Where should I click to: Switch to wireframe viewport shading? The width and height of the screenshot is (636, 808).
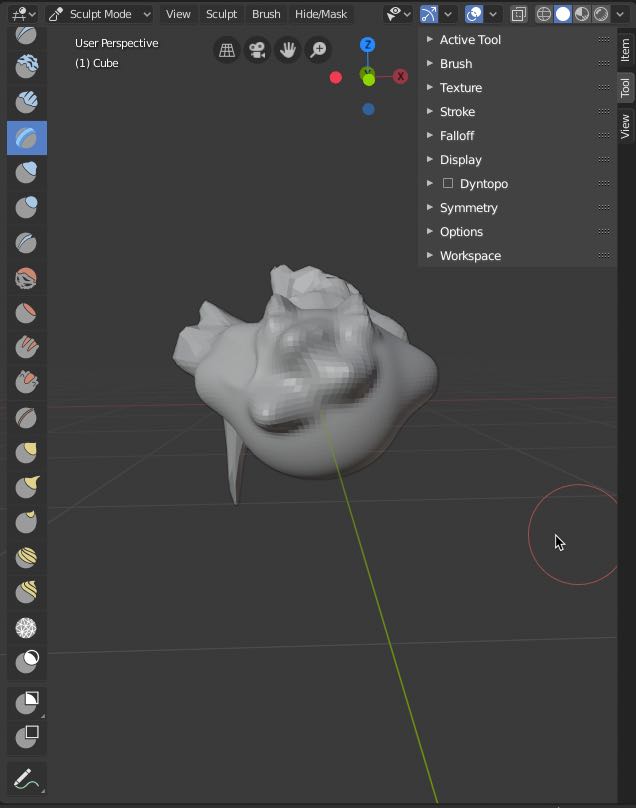point(544,14)
